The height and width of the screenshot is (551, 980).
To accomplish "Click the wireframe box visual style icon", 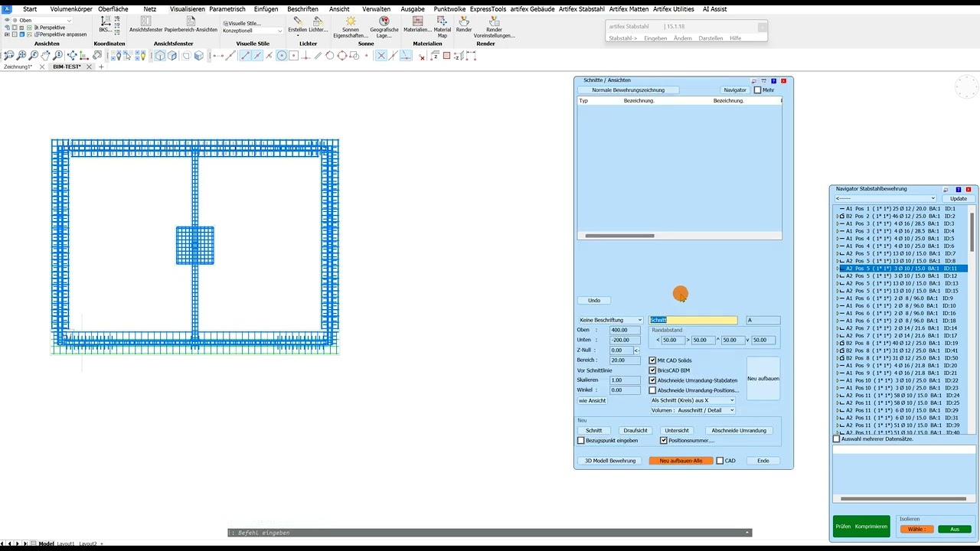I will point(160,56).
